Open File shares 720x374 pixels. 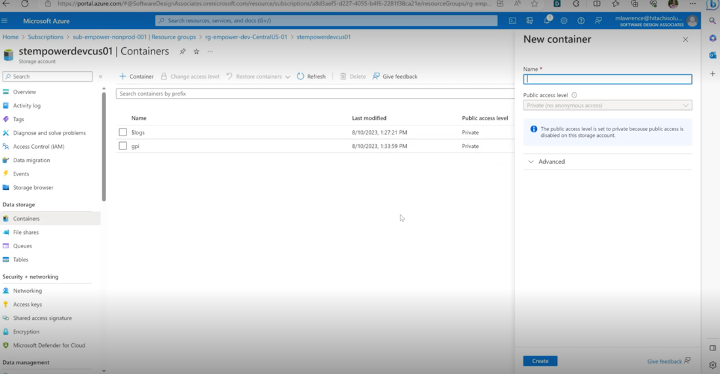coord(26,232)
